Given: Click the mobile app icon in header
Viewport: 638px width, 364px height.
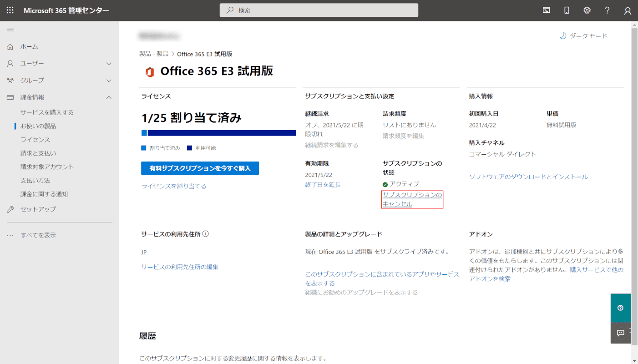Looking at the screenshot, I should click(x=567, y=10).
